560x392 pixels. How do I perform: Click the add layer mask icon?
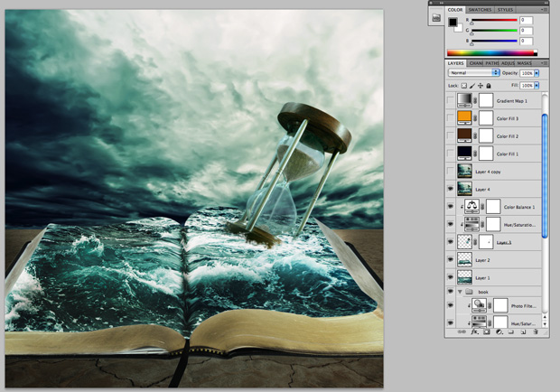[487, 332]
